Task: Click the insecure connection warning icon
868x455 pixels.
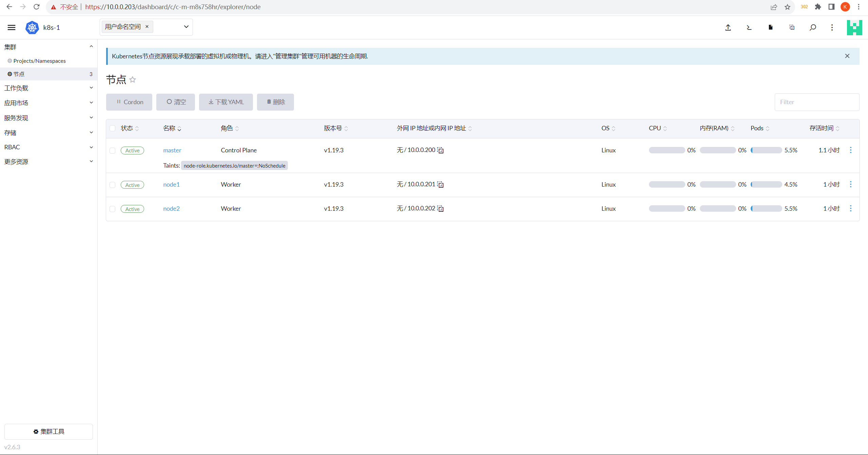Action: [54, 7]
